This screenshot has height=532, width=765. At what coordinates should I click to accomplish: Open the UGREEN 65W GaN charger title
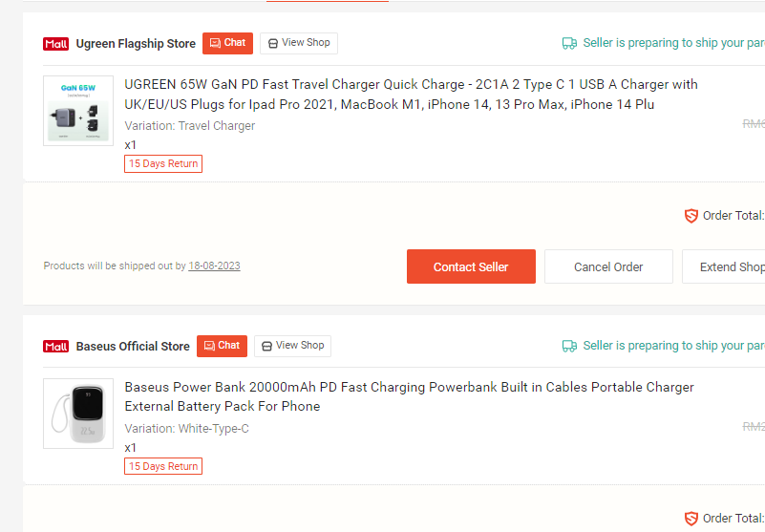pos(411,95)
